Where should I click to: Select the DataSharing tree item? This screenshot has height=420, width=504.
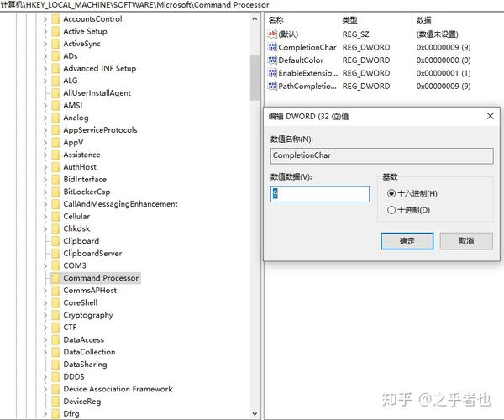(85, 365)
